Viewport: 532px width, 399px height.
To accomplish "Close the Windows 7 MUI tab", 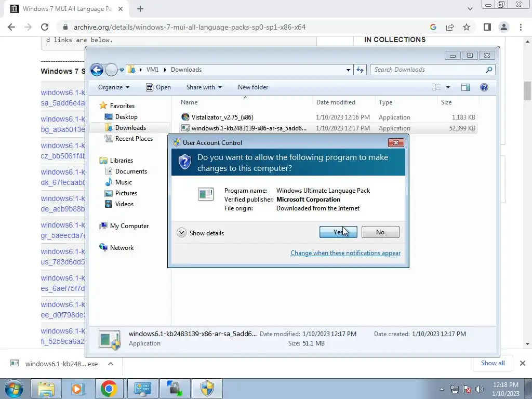I will pos(121,9).
